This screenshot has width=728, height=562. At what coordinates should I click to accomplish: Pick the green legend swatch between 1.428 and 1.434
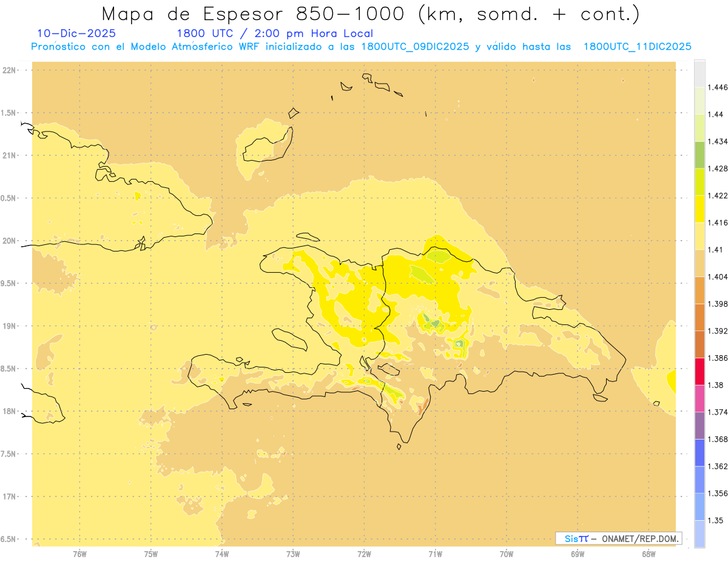pyautogui.click(x=699, y=155)
